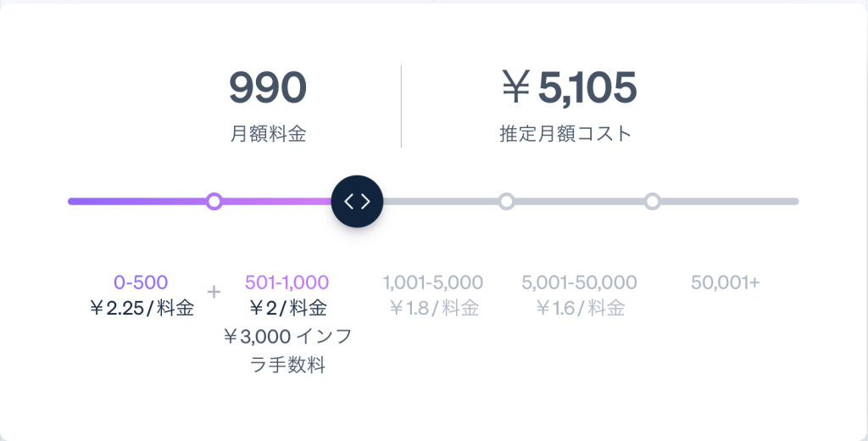The width and height of the screenshot is (868, 441).
Task: Select the first tier marker on slider
Action: point(214,201)
